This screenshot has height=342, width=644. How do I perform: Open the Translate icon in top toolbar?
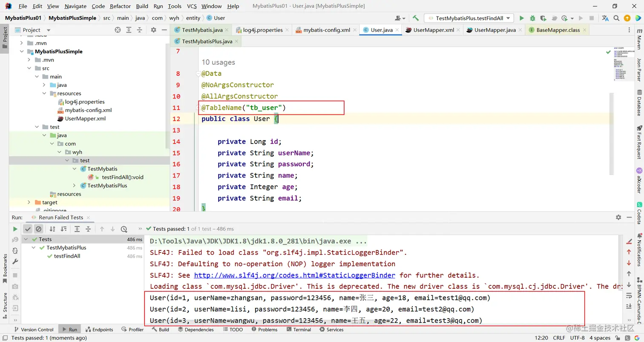(x=605, y=18)
